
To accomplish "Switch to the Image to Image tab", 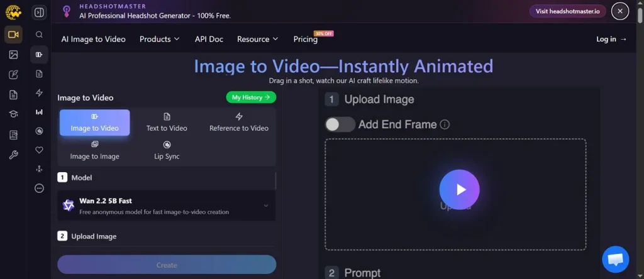I will [94, 150].
